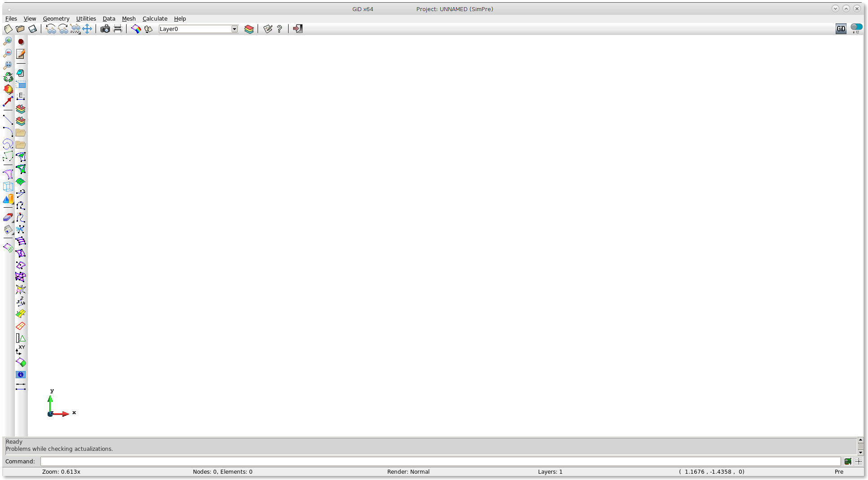Click inside the Command input field
Image resolution: width=868 pixels, height=480 pixels.
440,461
